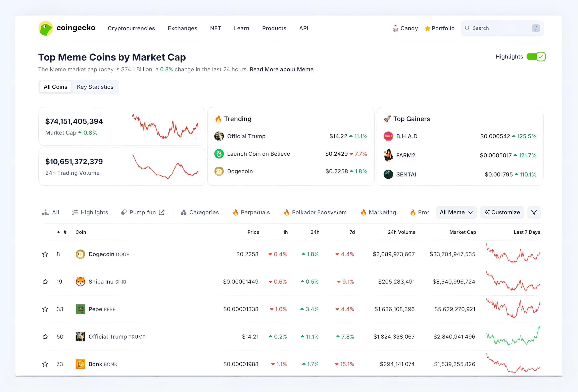Open the Candy rewards jar icon
Screen dimensions: 578x392
point(395,29)
